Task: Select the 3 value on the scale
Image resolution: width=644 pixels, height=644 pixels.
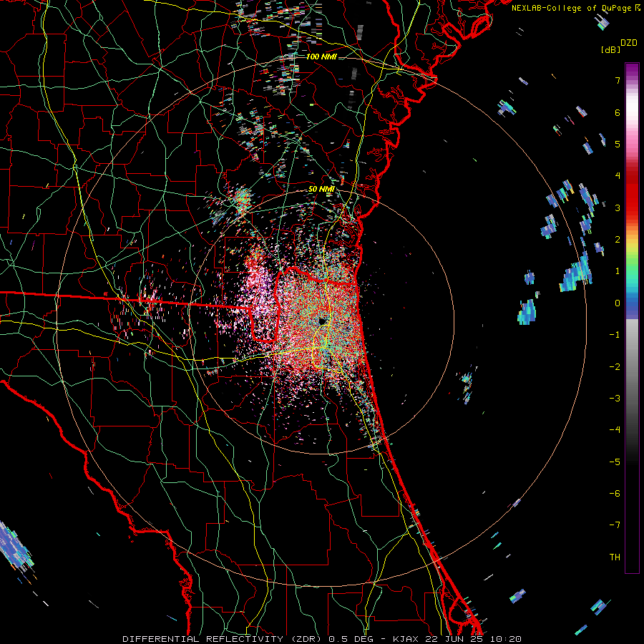Action: [618, 208]
